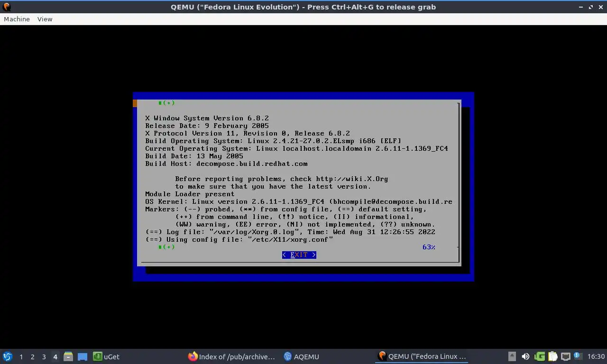The image size is (607, 364).
Task: Open the network connection tray icon
Action: (565, 356)
